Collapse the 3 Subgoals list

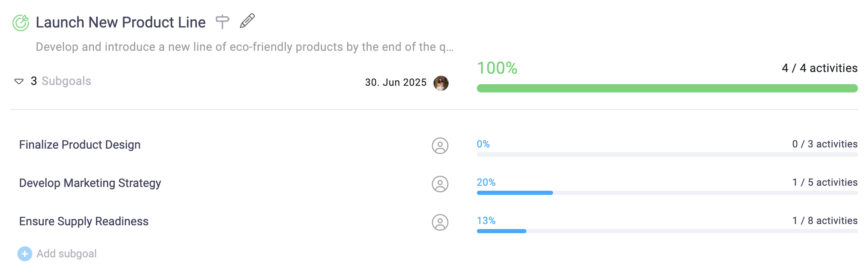coord(19,81)
